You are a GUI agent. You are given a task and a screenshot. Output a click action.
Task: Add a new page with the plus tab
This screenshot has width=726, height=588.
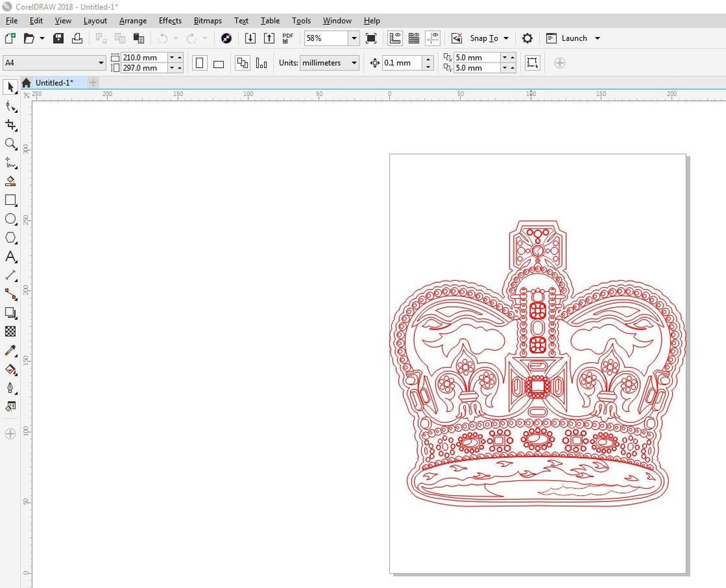tap(92, 83)
